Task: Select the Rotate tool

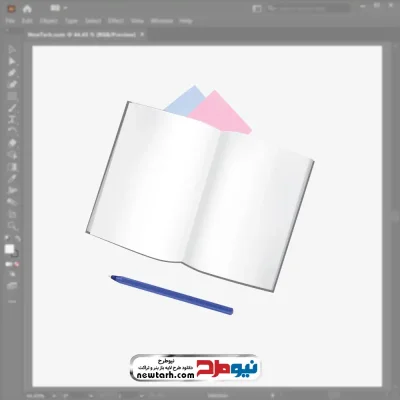Action: point(12,131)
